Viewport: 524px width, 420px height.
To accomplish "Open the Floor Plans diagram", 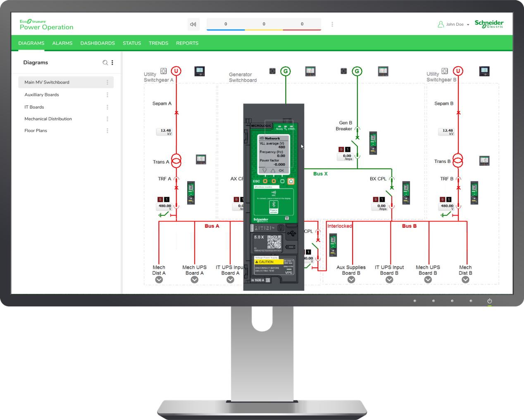I will click(x=36, y=131).
